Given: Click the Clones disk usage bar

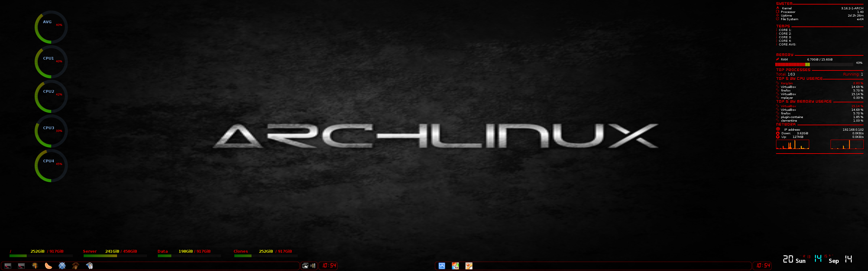Looking at the screenshot, I should coord(266,256).
